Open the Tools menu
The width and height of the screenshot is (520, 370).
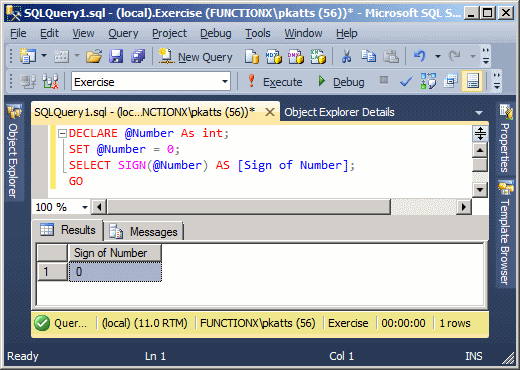pos(258,33)
